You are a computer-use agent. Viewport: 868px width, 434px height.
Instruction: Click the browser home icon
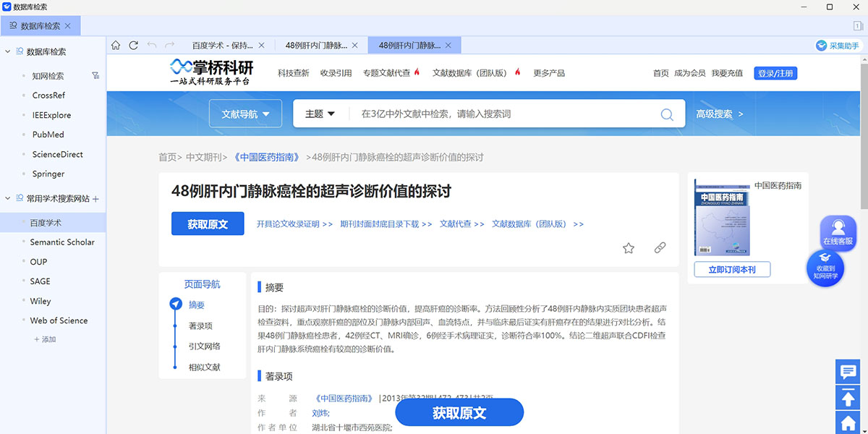click(x=116, y=46)
